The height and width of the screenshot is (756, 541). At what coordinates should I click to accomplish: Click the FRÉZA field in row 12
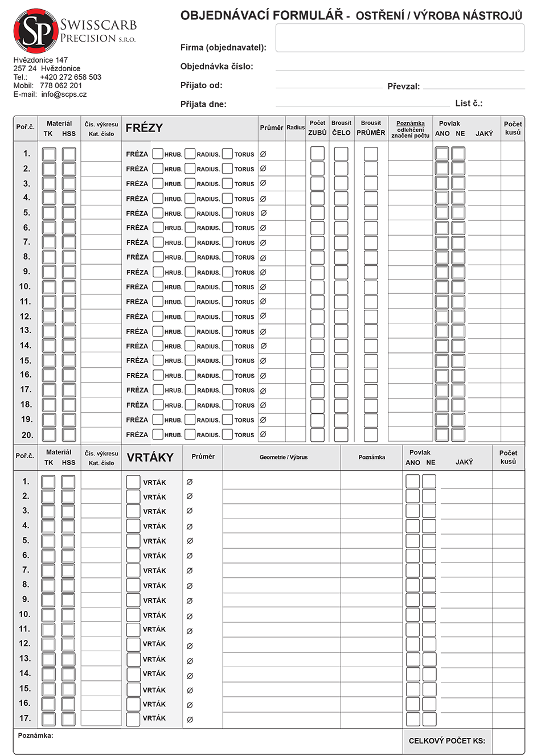[x=137, y=317]
